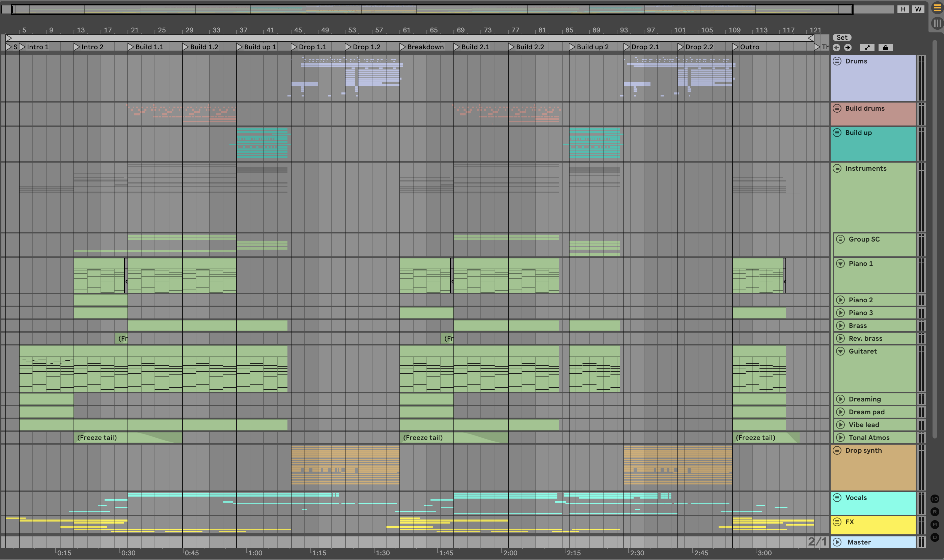Toggle Optimize Arrangement Height H button
This screenshot has height=560, width=944.
(903, 9)
